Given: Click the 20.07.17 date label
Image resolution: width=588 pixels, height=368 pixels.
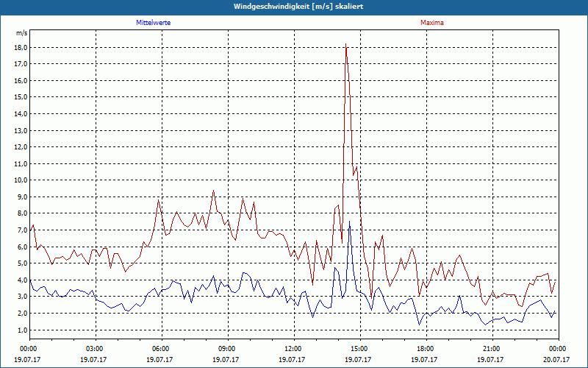Looking at the screenshot, I should point(556,359).
